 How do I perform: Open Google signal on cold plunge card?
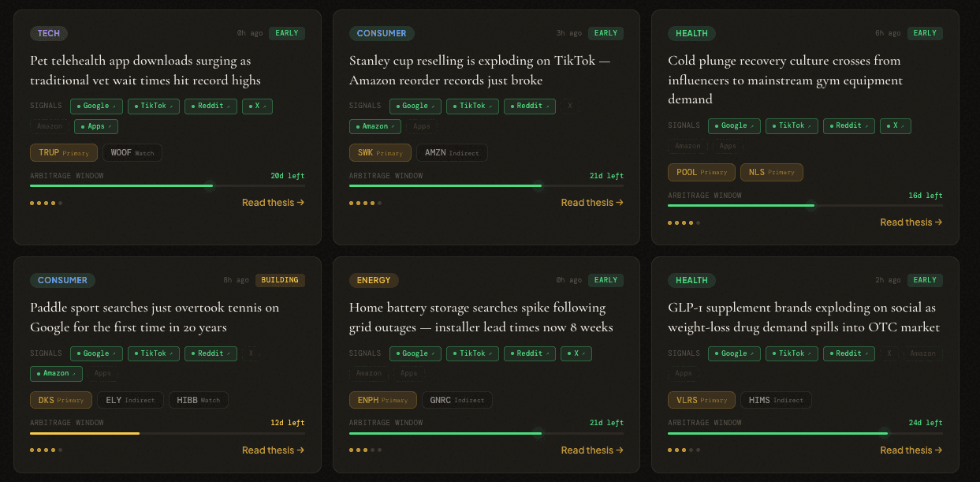pos(734,125)
